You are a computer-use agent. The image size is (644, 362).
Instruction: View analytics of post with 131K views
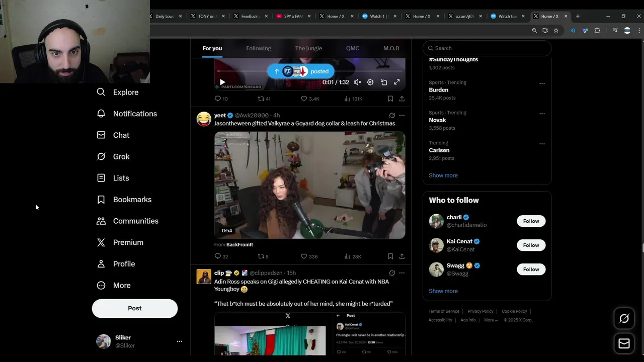tap(353, 99)
